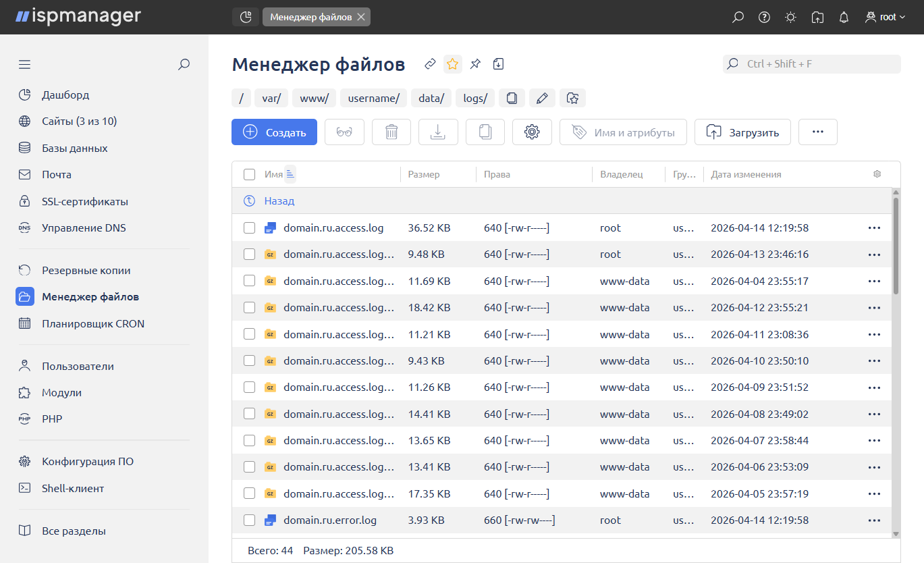Open the settings gear toolbar button
The width and height of the screenshot is (924, 563).
click(x=532, y=132)
